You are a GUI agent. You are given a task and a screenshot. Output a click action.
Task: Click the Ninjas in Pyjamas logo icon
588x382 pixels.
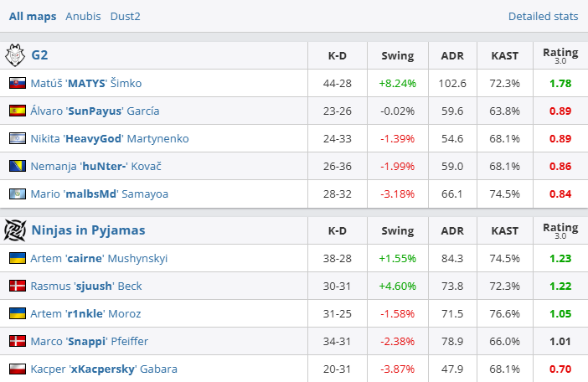[x=16, y=230]
